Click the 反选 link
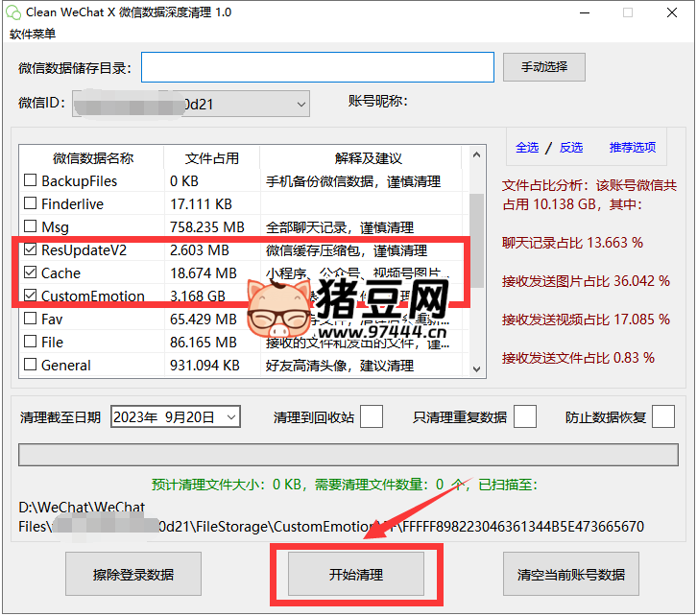697x616 pixels. click(x=571, y=147)
